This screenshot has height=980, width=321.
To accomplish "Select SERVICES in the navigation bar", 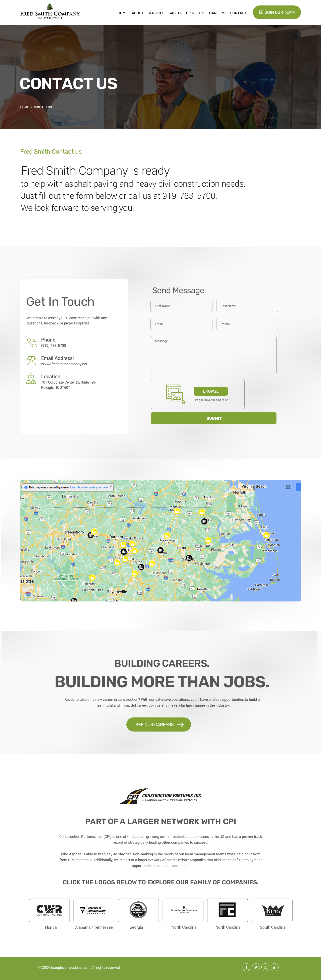I will click(x=156, y=13).
